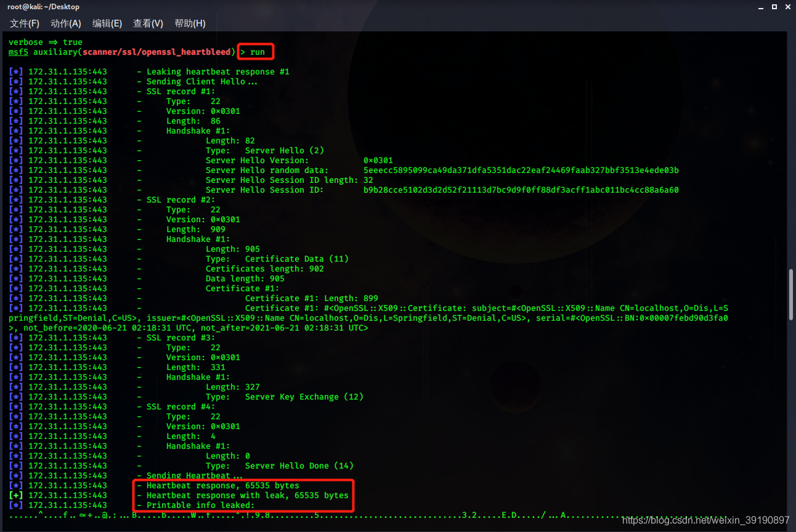Open the 编辑(E) menu
796x532 pixels.
tap(107, 23)
